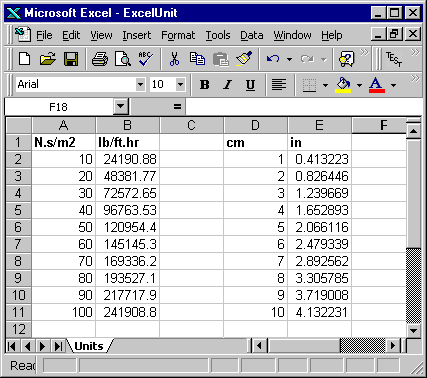Image resolution: width=427 pixels, height=378 pixels.
Task: Click the formula bar input field
Action: [x=303, y=107]
